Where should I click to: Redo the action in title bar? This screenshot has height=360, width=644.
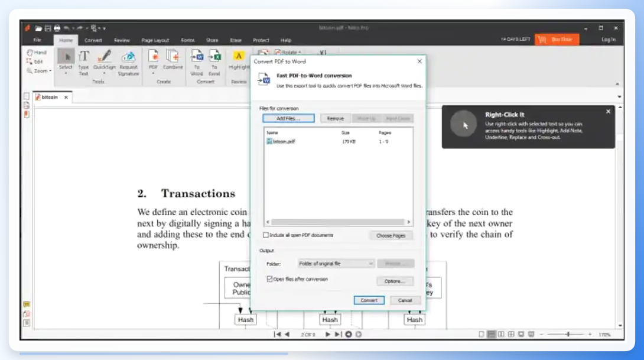[x=80, y=28]
